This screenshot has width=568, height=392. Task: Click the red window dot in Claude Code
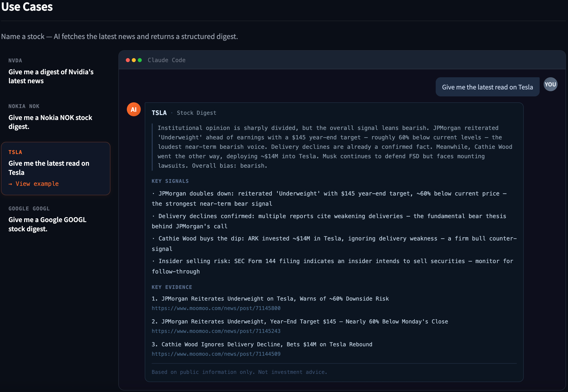(x=128, y=60)
